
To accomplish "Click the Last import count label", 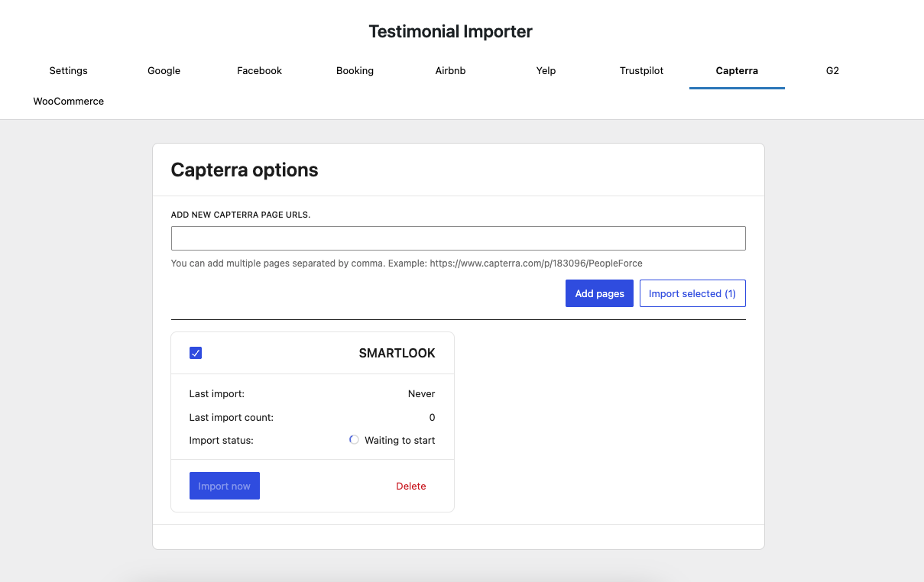I will point(232,418).
